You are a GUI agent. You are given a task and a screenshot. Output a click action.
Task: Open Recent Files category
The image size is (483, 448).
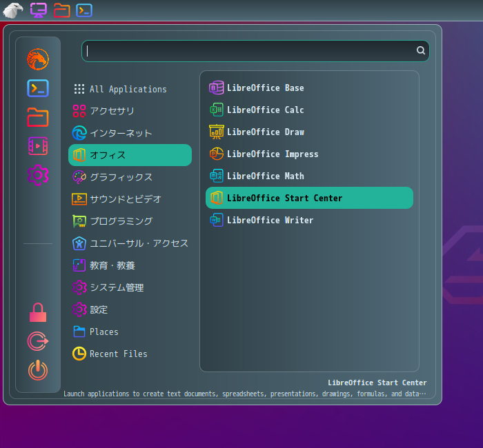point(130,354)
